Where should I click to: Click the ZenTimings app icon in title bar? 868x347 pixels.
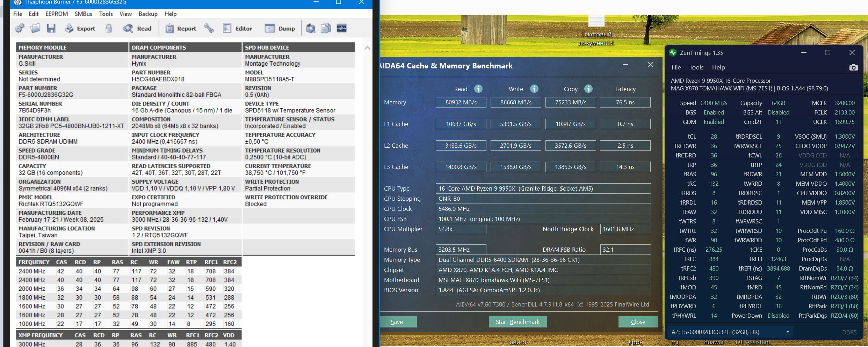pos(673,53)
